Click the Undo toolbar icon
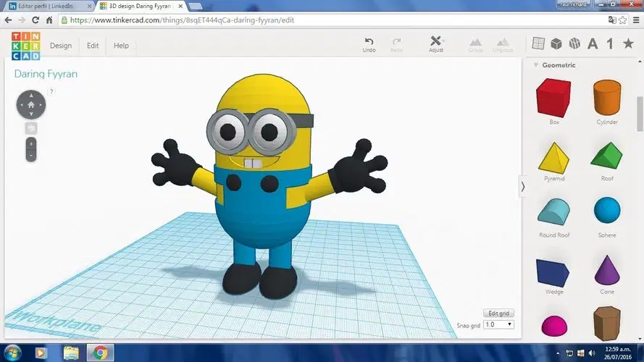Screen dimensions: 644x362 pyautogui.click(x=369, y=45)
